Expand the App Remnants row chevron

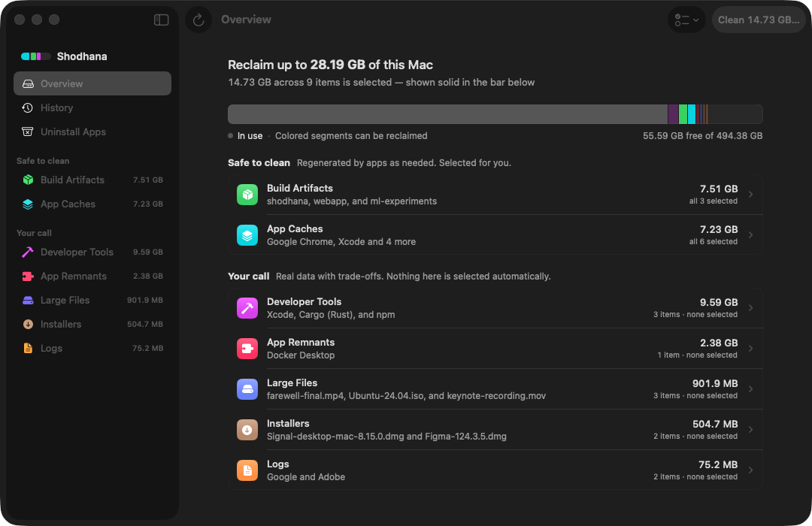(751, 349)
